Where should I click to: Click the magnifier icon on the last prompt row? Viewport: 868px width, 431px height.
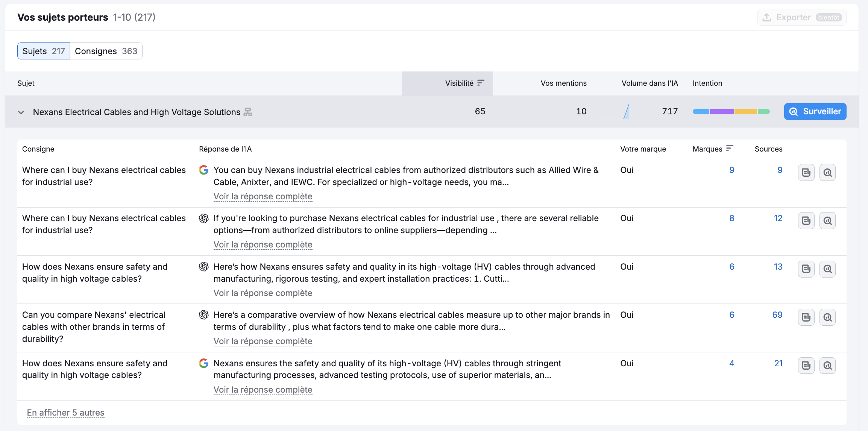pyautogui.click(x=827, y=366)
